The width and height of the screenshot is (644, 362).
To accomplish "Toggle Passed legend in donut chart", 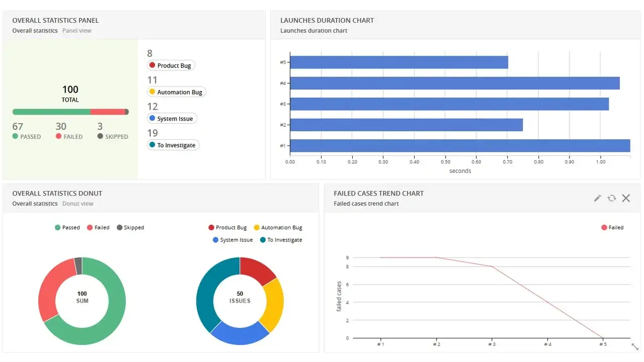I will tap(67, 228).
